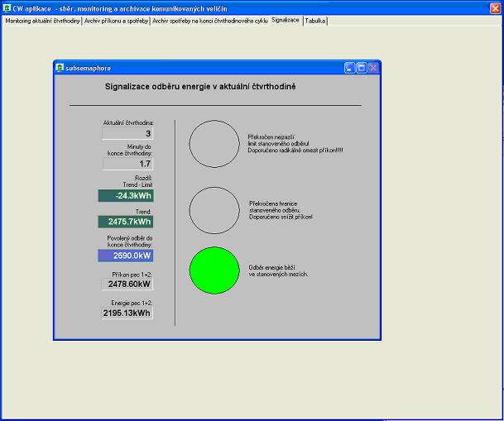Click the Aktuální čtvrthodina value field
The width and height of the screenshot is (504, 421).
click(x=127, y=133)
